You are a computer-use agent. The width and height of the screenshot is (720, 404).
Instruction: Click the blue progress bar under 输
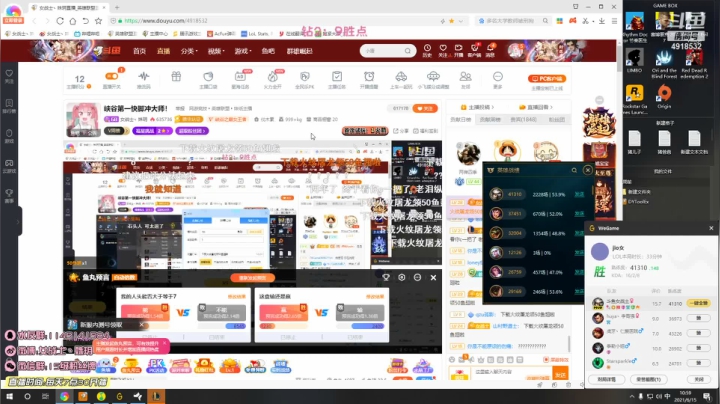[368, 326]
